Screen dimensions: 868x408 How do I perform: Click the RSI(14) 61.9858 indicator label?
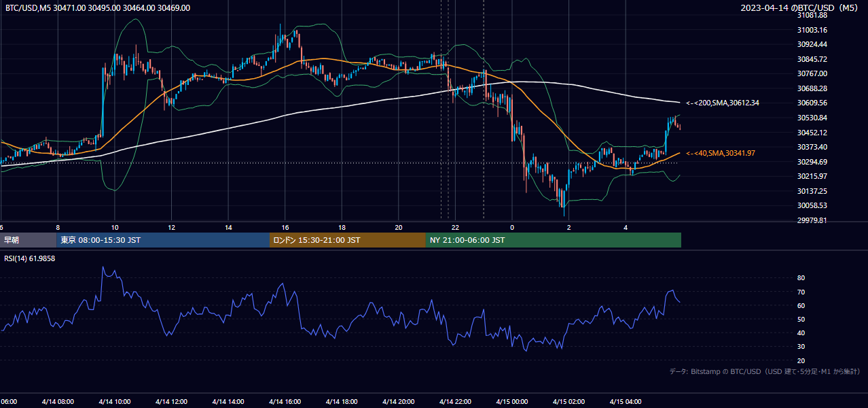(x=30, y=258)
